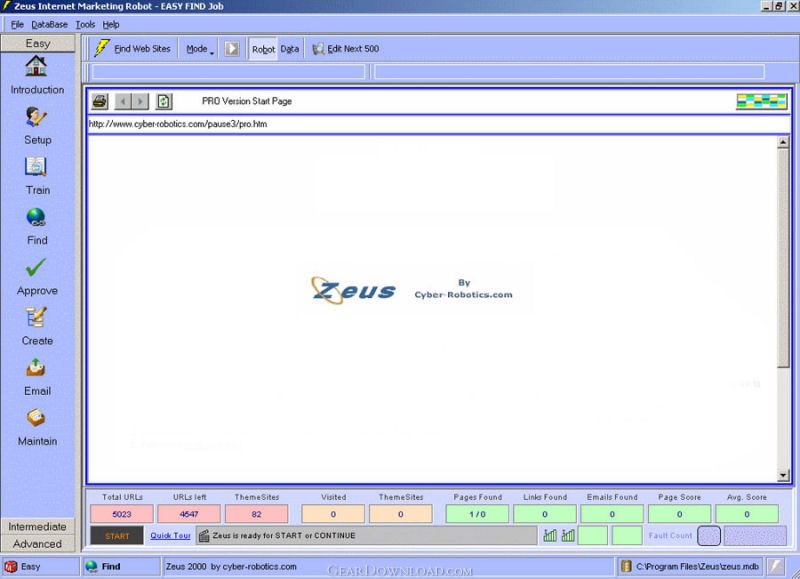
Task: Click the zeus.mdb path in status bar
Action: [697, 566]
